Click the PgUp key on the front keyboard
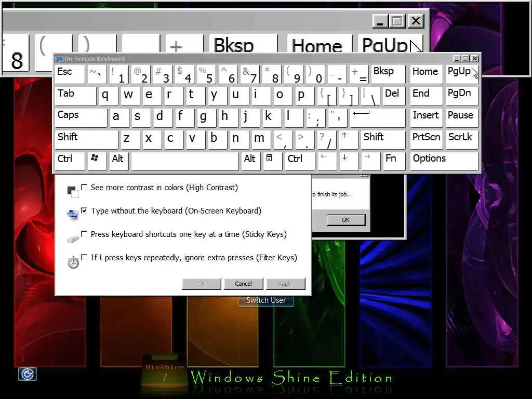 [462, 74]
